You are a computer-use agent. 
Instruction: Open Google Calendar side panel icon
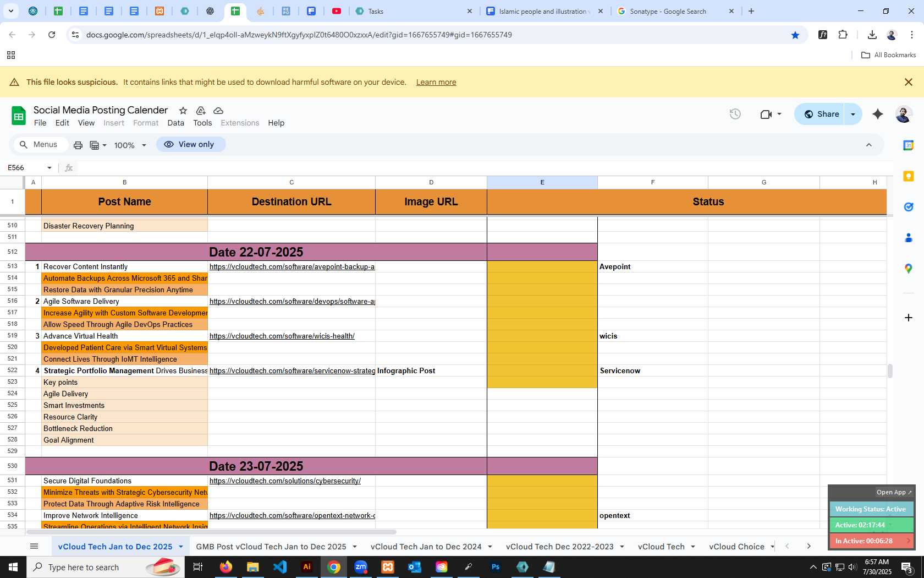[x=909, y=145]
